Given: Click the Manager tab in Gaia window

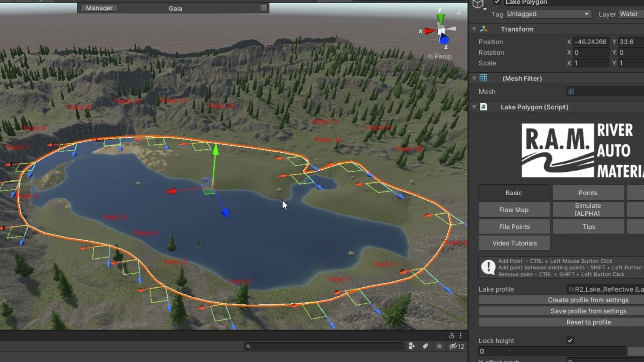Looking at the screenshot, I should tap(99, 8).
